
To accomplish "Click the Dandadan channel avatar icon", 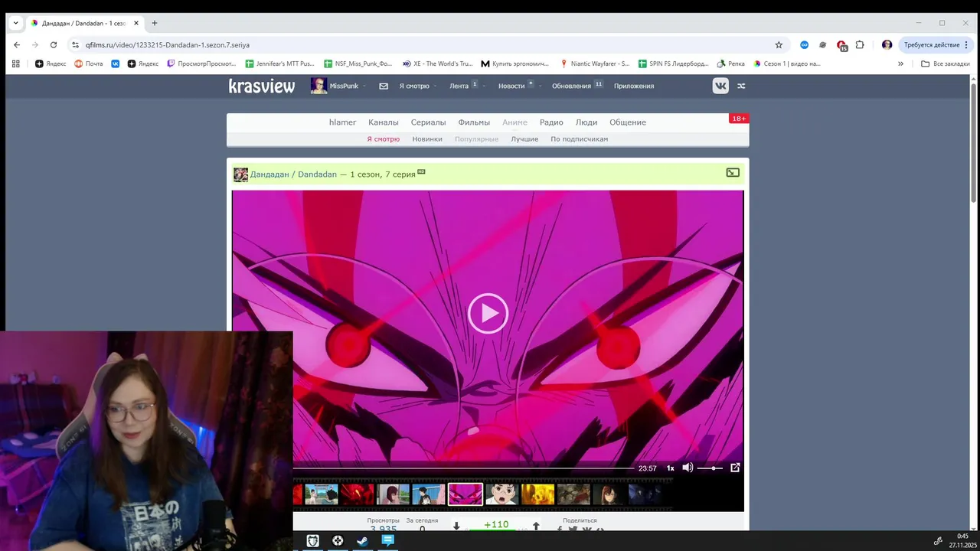I will click(240, 174).
